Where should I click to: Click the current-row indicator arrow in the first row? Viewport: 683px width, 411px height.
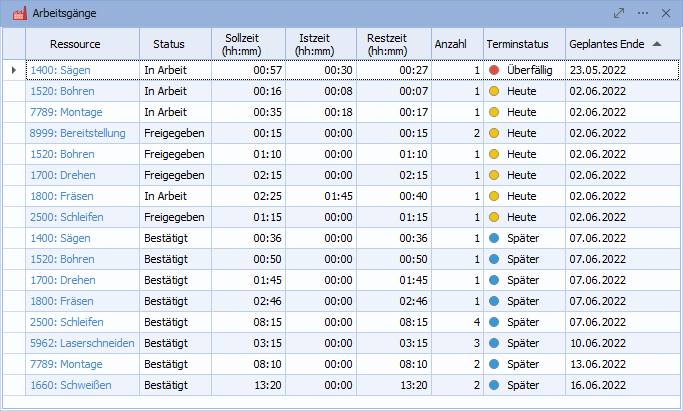point(13,70)
